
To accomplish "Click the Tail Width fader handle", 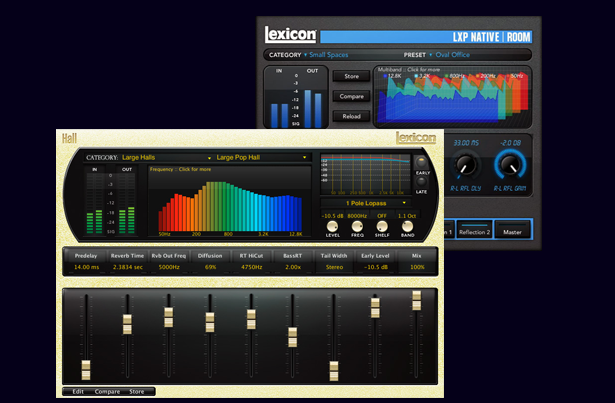I will (334, 371).
